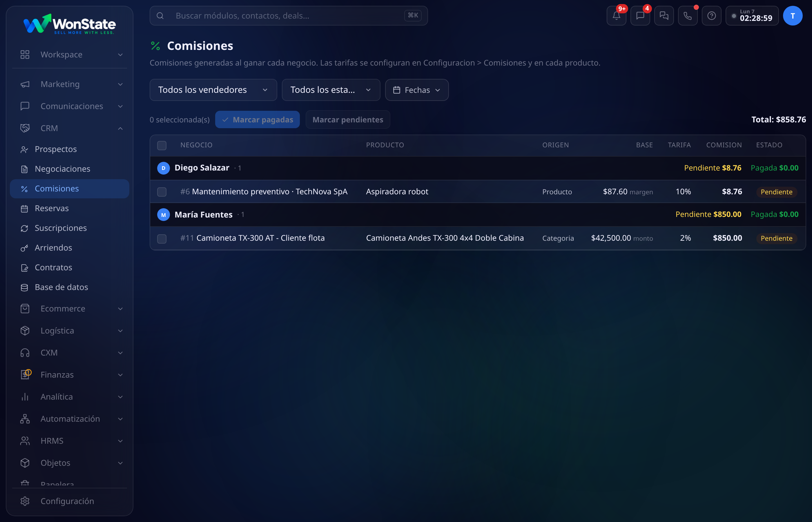Collapse the CRM section chevron
Viewport: 812px width, 522px height.
[x=120, y=128]
